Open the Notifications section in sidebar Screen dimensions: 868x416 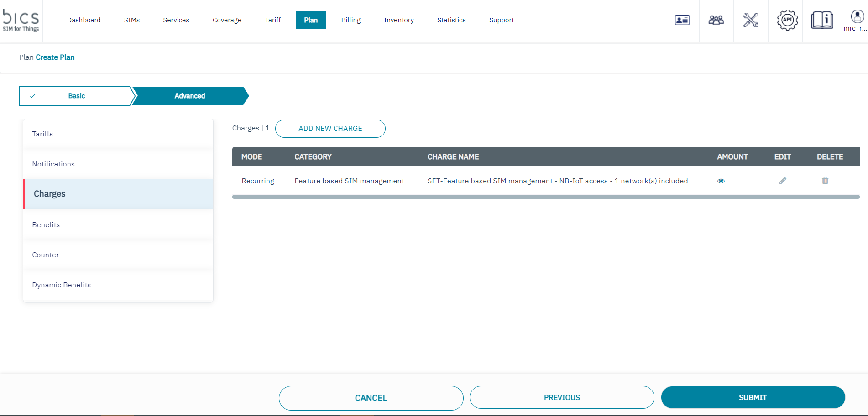coord(53,164)
